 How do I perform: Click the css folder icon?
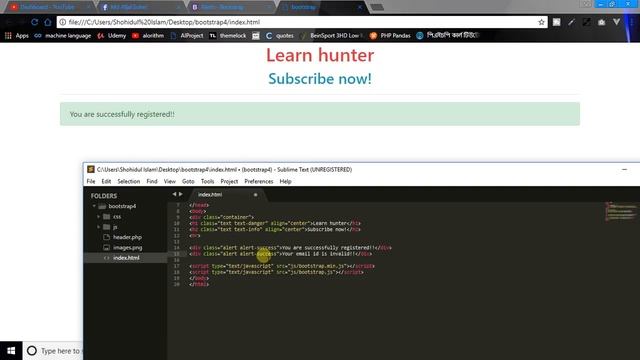click(x=107, y=216)
